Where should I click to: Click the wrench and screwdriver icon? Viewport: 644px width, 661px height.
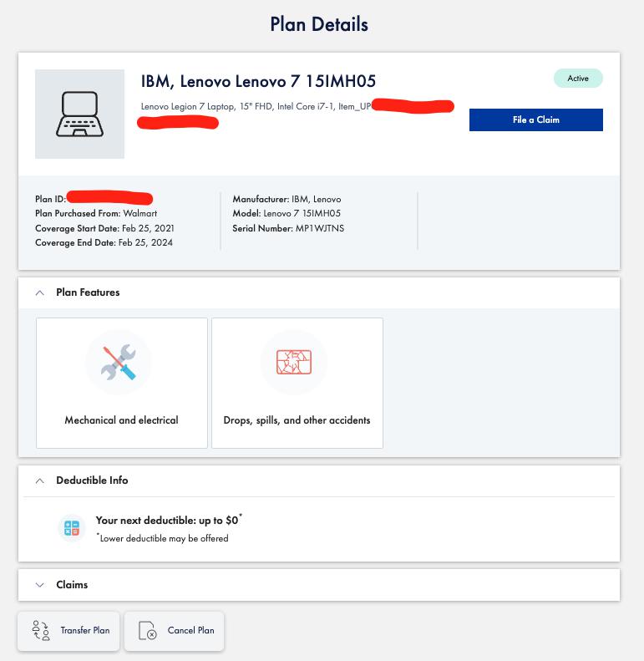tap(119, 362)
